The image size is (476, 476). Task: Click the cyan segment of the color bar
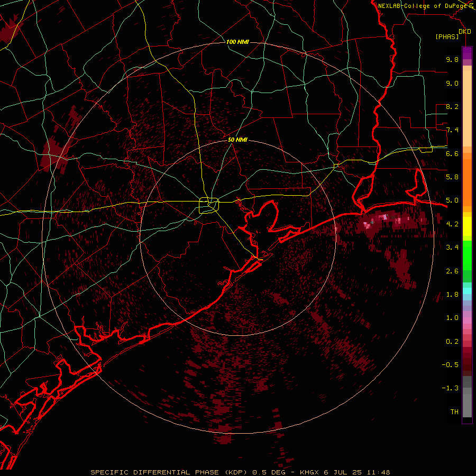click(x=467, y=291)
